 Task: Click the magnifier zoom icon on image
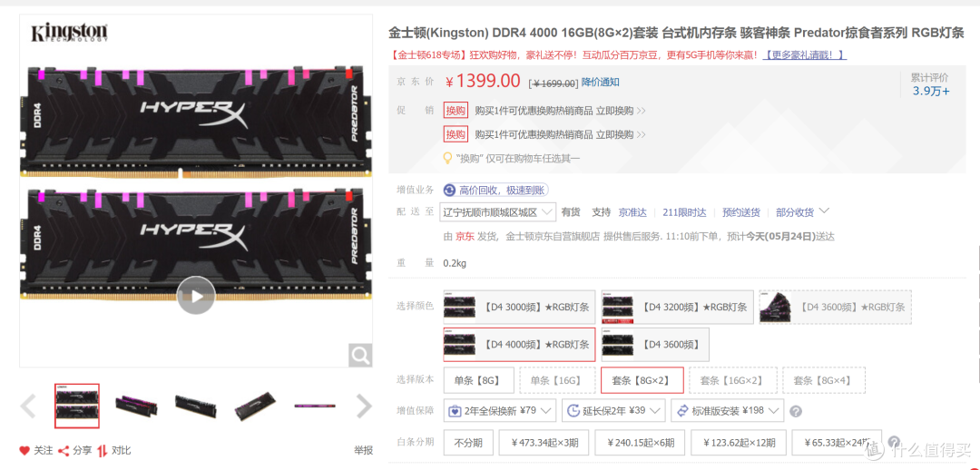pos(360,355)
